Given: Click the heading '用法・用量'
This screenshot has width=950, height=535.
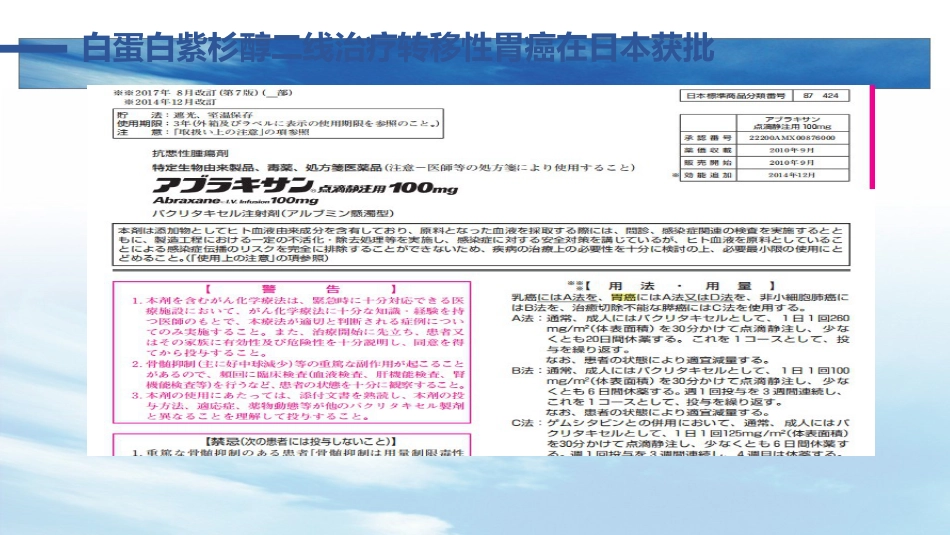Looking at the screenshot, I should (679, 285).
